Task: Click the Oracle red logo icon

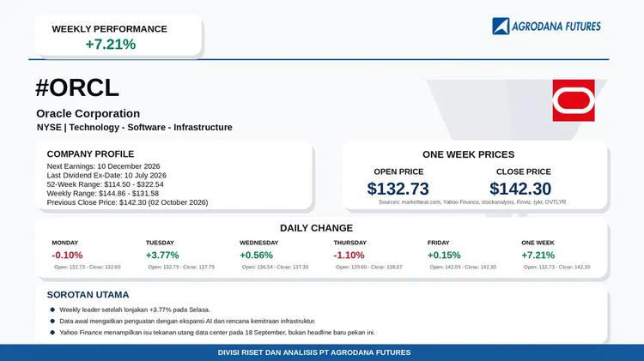Action: click(574, 100)
